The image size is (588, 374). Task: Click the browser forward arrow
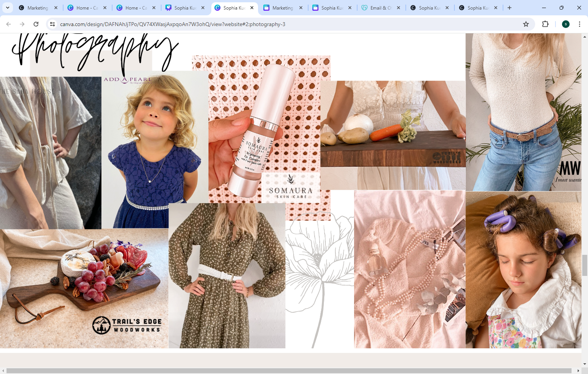click(x=22, y=24)
